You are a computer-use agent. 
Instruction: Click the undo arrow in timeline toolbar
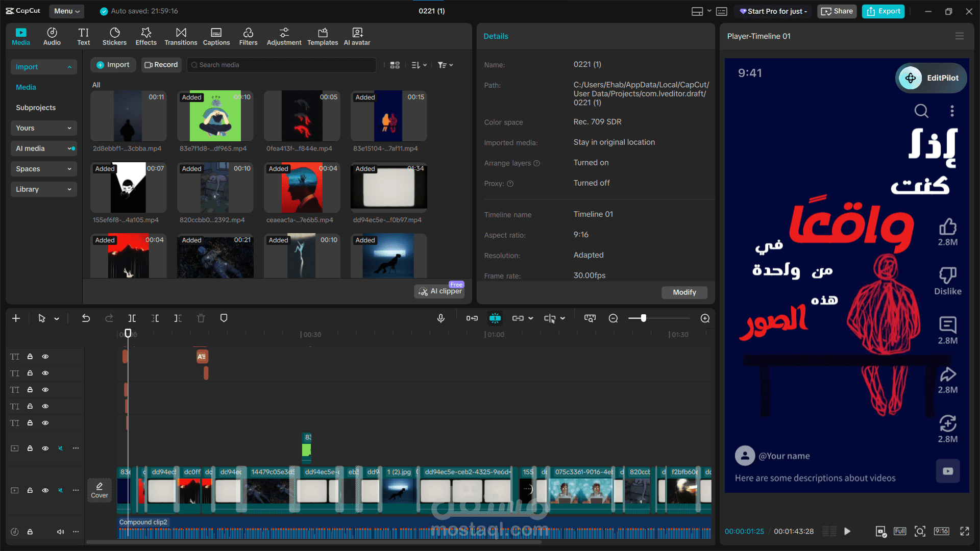(86, 318)
